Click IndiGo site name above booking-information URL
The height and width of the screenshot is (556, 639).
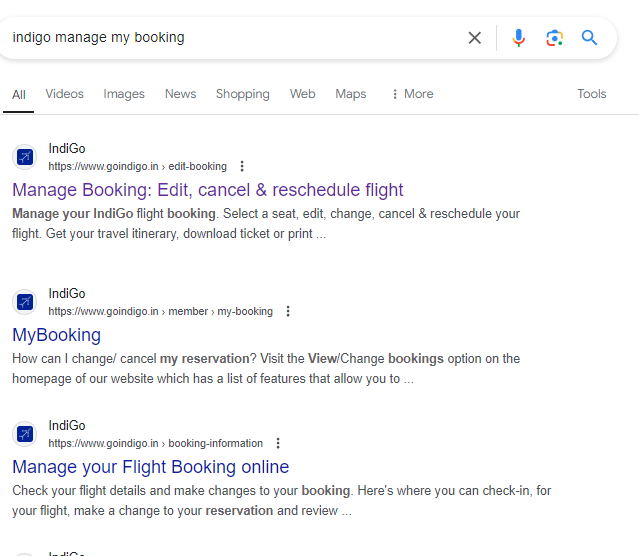pyautogui.click(x=67, y=426)
